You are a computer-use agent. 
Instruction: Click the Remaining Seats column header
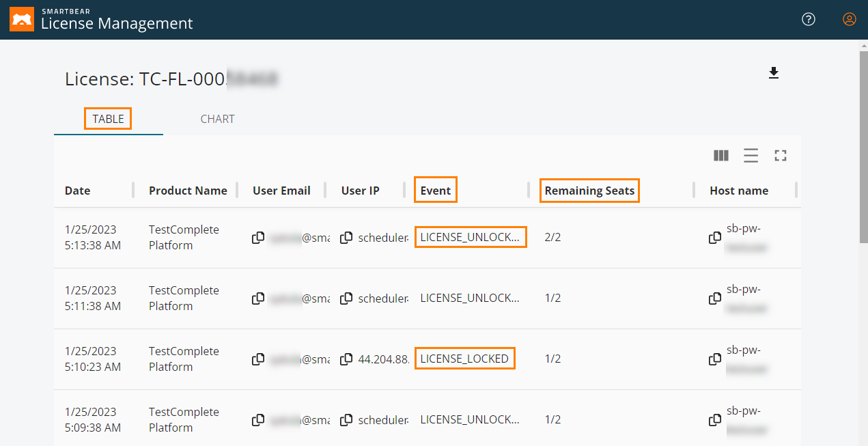point(590,191)
